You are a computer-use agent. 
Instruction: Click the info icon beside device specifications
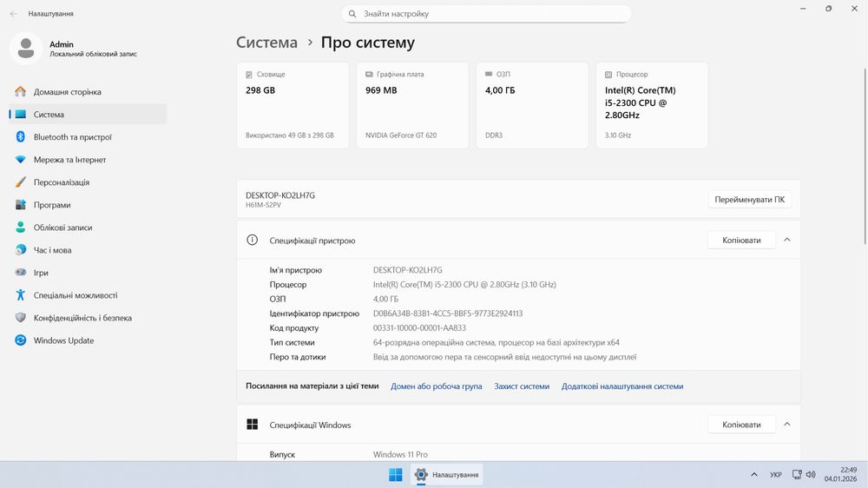point(252,240)
